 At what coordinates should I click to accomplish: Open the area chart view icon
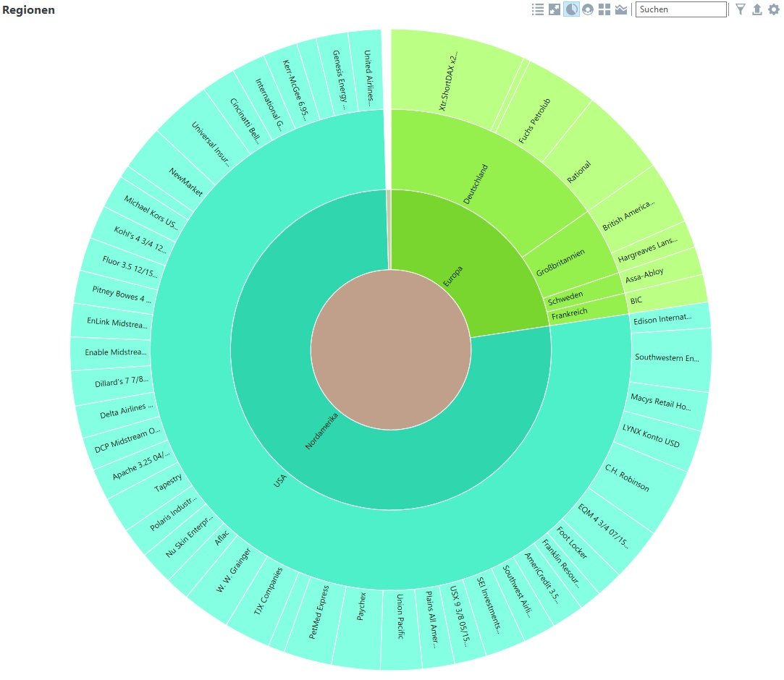pos(621,9)
